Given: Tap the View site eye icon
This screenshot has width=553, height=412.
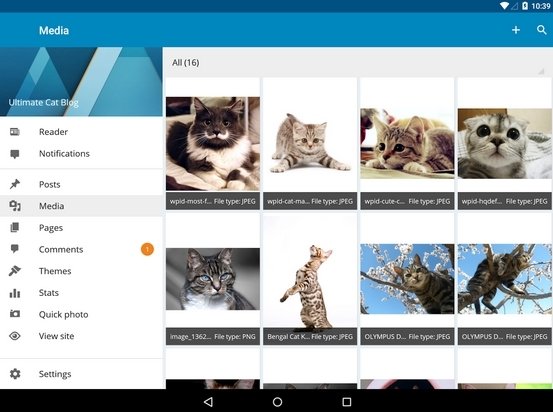Looking at the screenshot, I should (x=15, y=336).
